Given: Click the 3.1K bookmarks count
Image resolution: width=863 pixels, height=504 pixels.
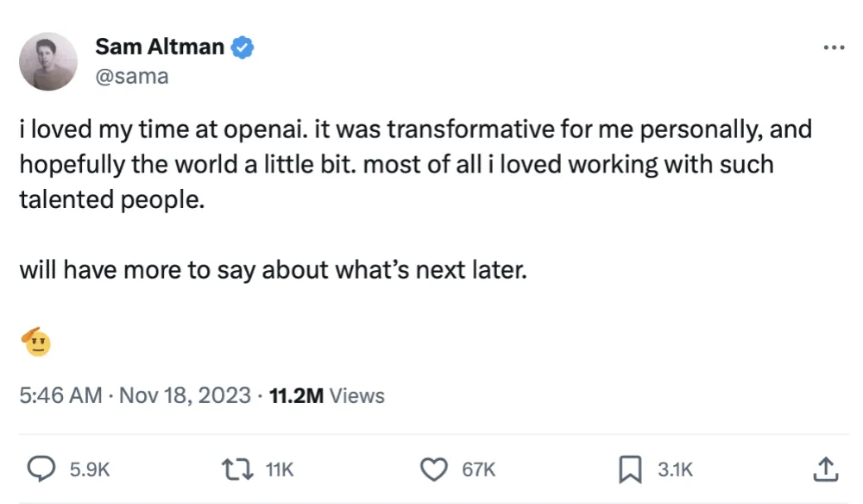Looking at the screenshot, I should coord(675,469).
